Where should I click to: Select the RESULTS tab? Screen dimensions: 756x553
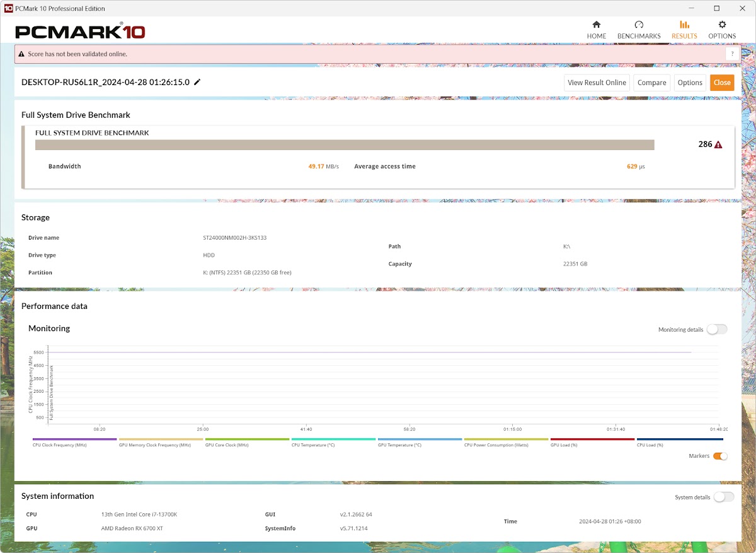coord(684,30)
